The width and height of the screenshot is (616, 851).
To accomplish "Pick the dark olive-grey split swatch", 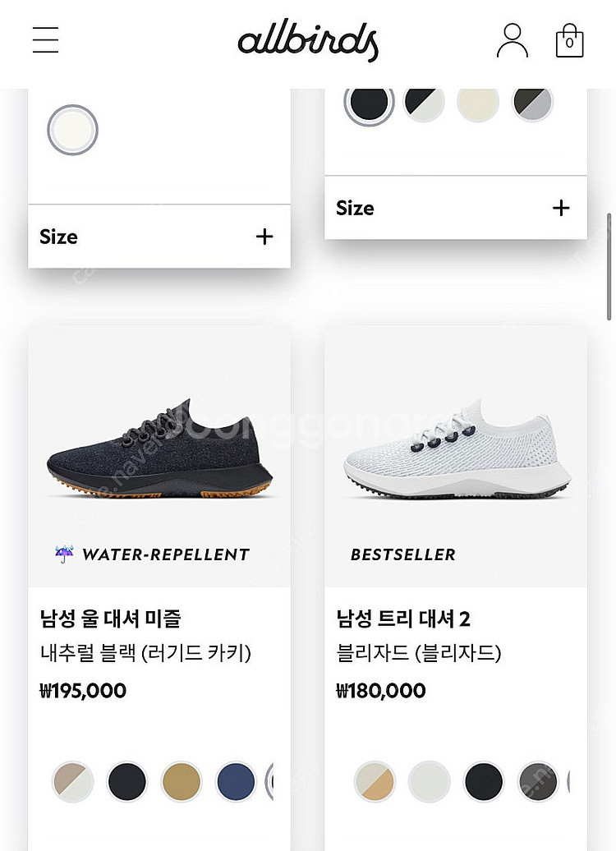I will [x=533, y=102].
